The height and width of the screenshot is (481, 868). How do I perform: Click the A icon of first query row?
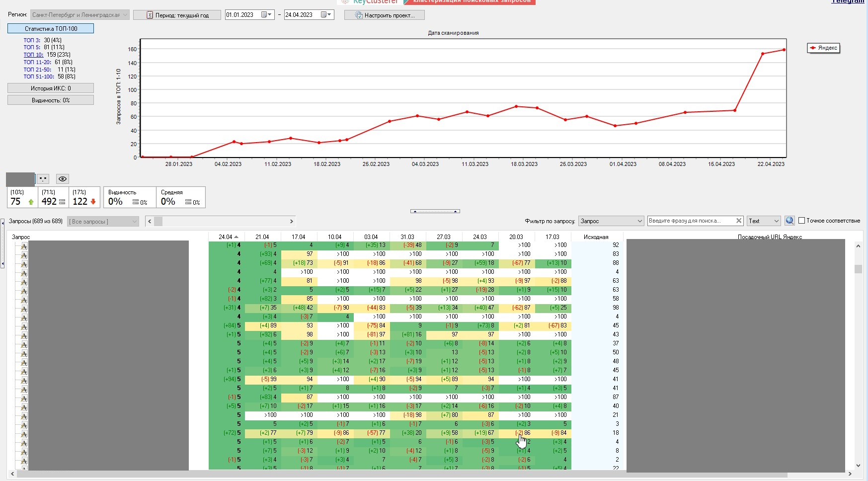[x=24, y=245]
